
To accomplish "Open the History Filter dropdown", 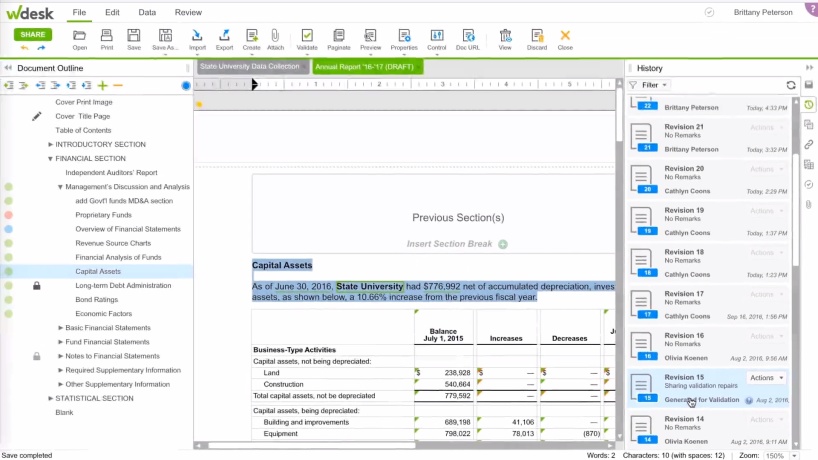I will [648, 85].
